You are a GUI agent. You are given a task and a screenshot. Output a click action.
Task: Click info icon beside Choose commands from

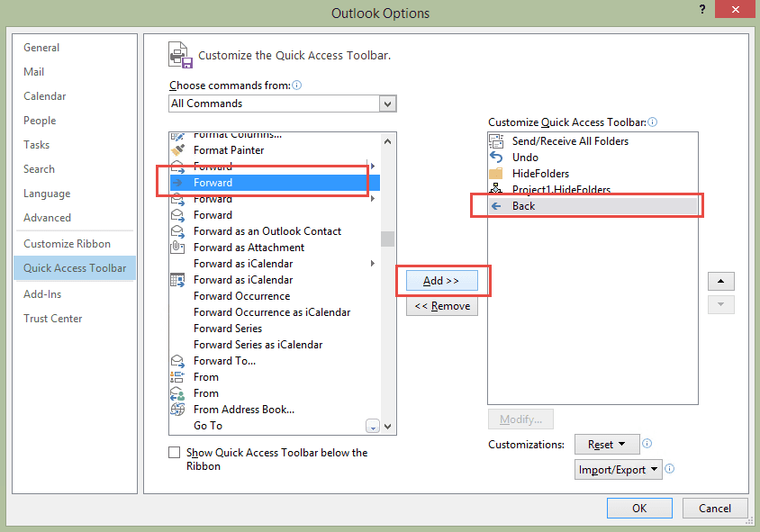click(x=297, y=86)
